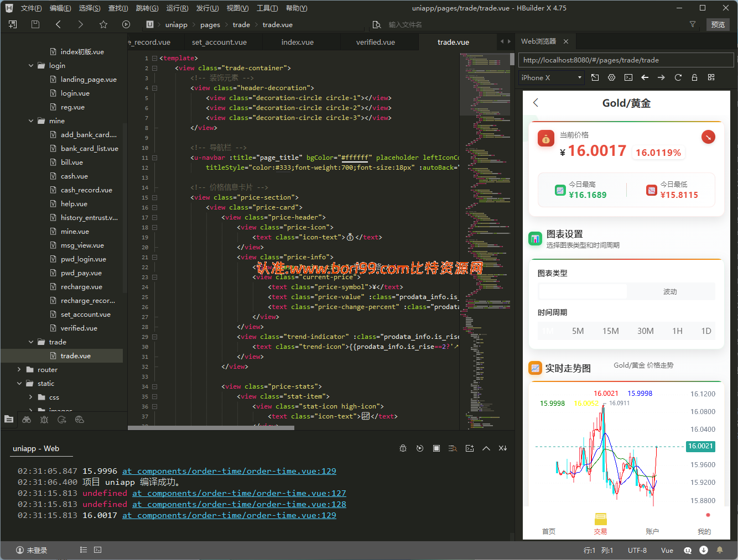Click the download icon in status bar
738x560 pixels.
click(704, 550)
